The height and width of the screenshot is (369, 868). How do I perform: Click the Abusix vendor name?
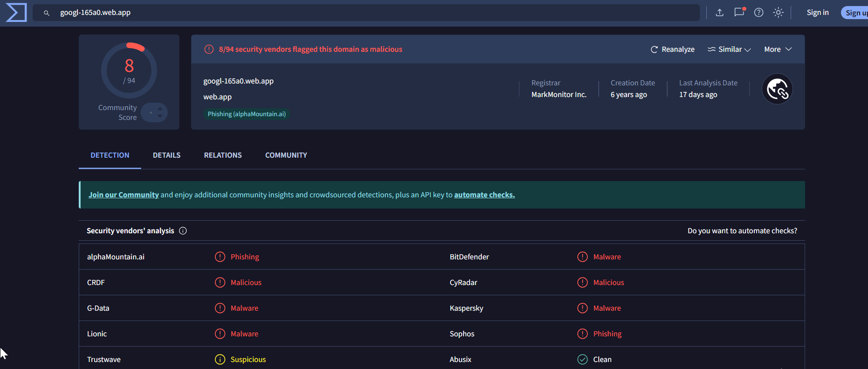coord(460,360)
